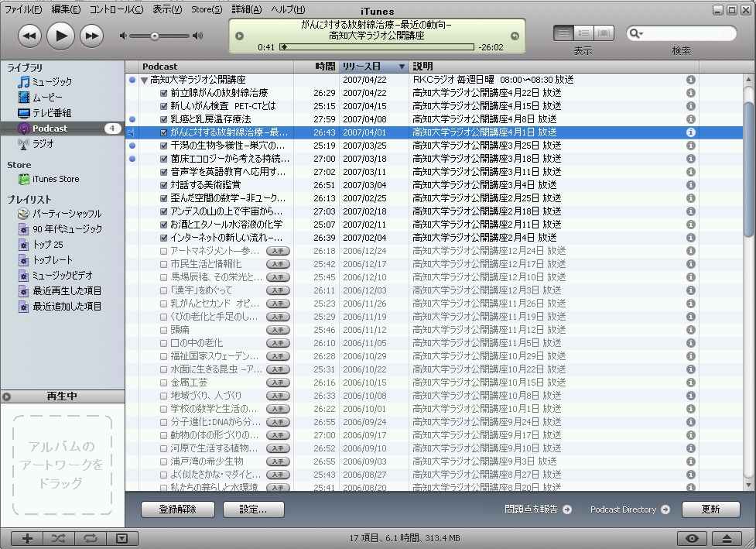Click the low volume speaker icon
Screen dimensions: 756x549
tap(123, 36)
